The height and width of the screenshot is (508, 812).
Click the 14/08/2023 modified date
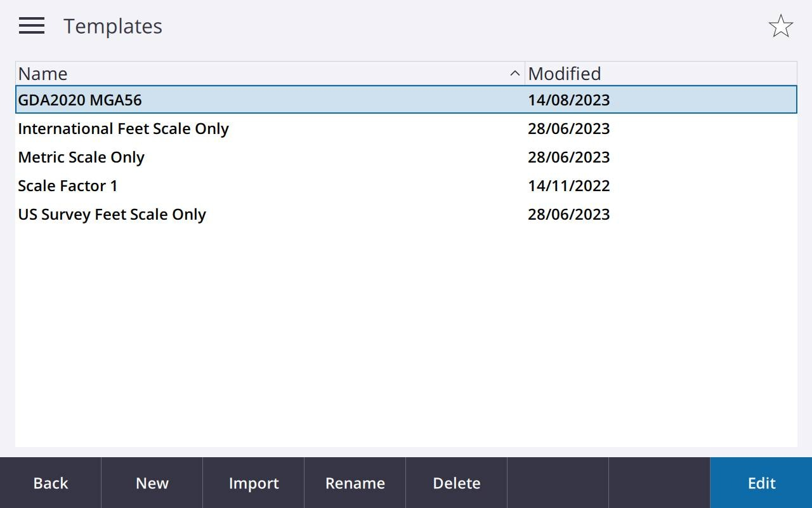click(568, 100)
